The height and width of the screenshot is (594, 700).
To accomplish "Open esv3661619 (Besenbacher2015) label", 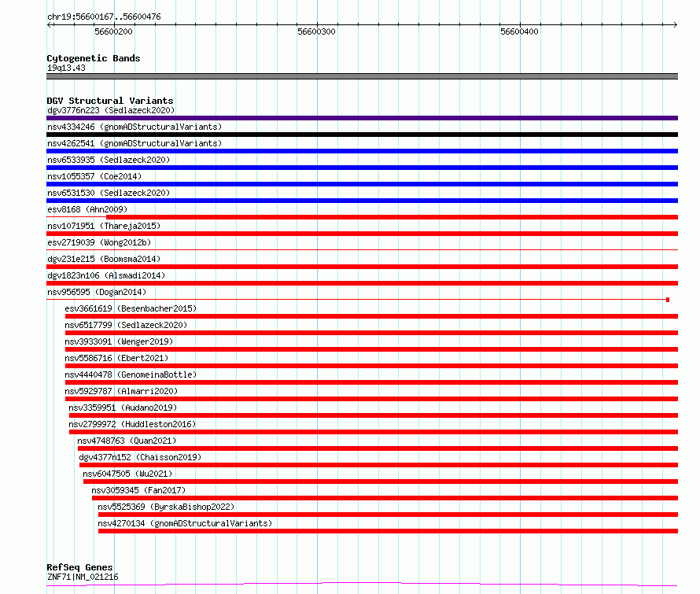I will point(131,308).
